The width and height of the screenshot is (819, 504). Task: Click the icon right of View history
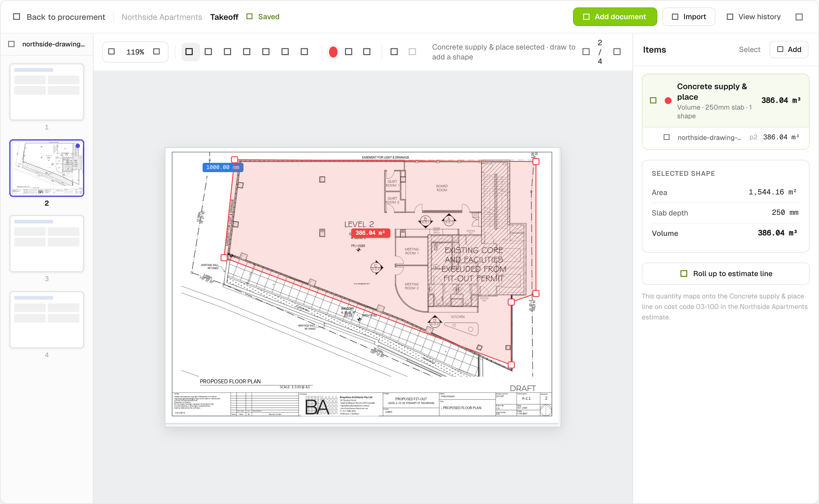click(x=799, y=17)
